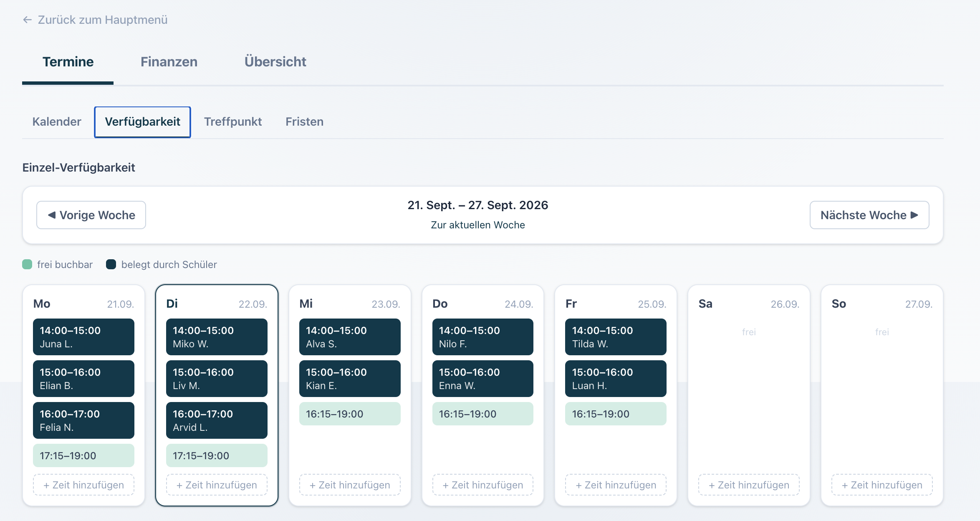Open Wednesday 14:00–15:00 Alva S. slot
980x521 pixels.
pyautogui.click(x=350, y=337)
